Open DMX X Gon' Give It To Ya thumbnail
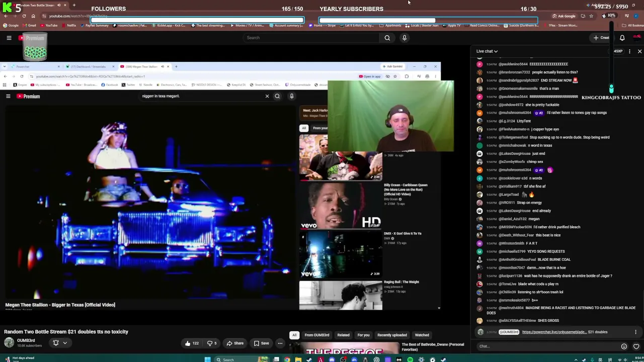 coord(341,254)
